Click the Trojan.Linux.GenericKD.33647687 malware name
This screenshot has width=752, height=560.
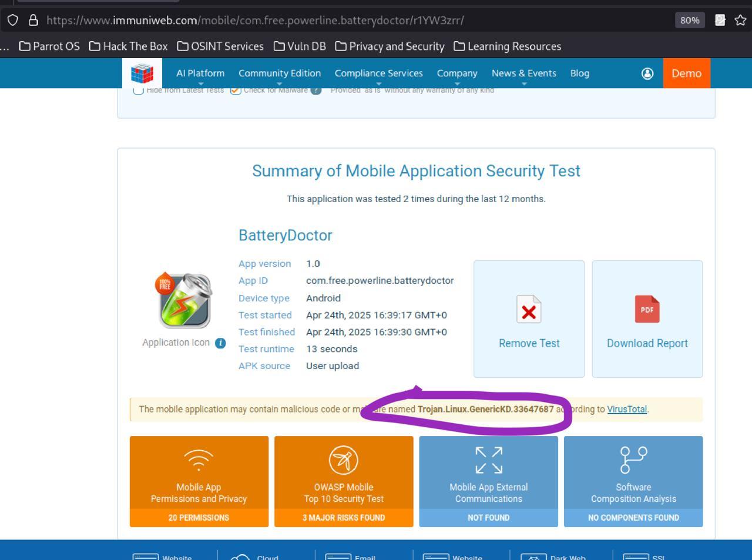486,410
